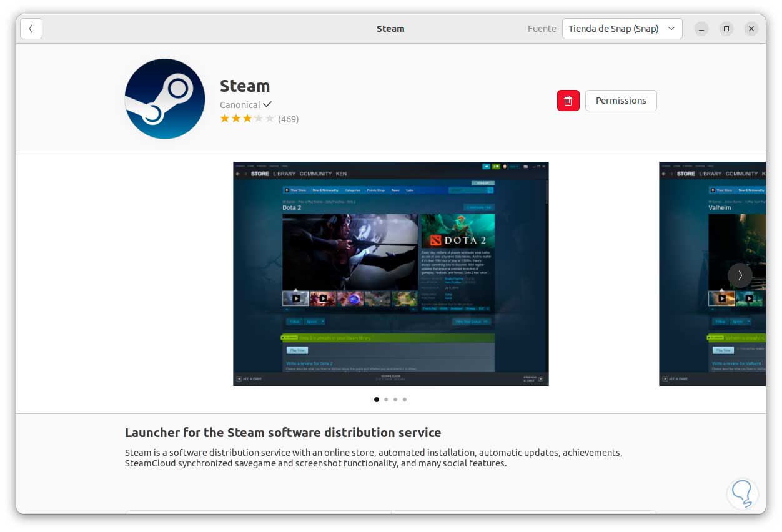782x532 pixels.
Task: Open the Fuente source dropdown
Action: 622,29
